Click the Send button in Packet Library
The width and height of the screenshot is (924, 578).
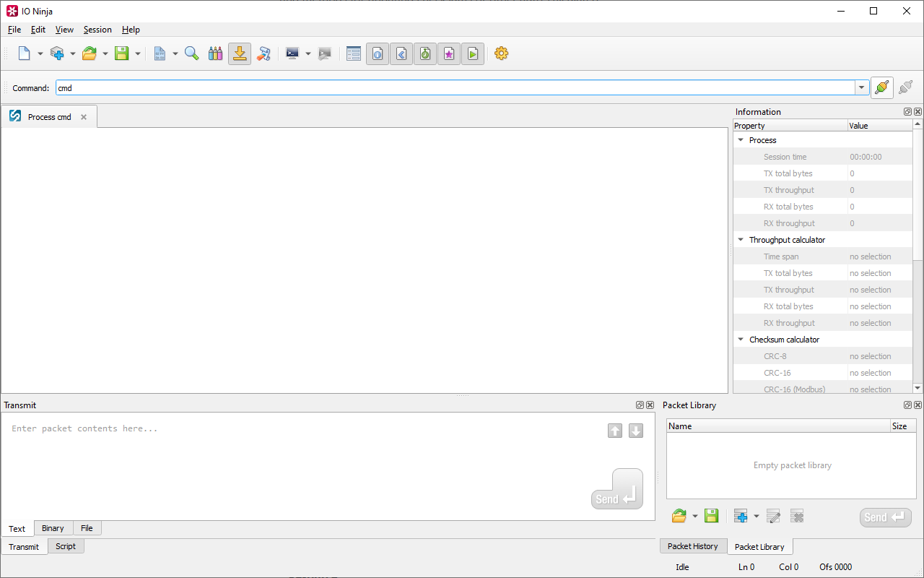pyautogui.click(x=885, y=517)
